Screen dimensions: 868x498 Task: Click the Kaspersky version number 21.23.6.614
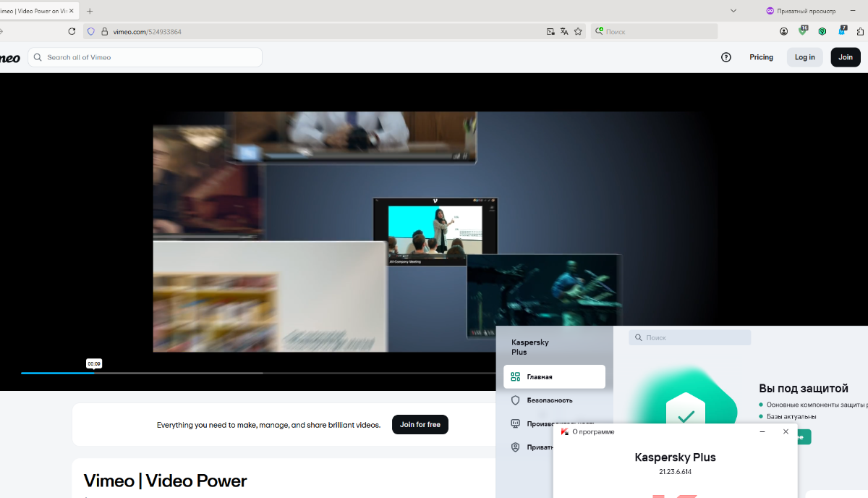(675, 472)
